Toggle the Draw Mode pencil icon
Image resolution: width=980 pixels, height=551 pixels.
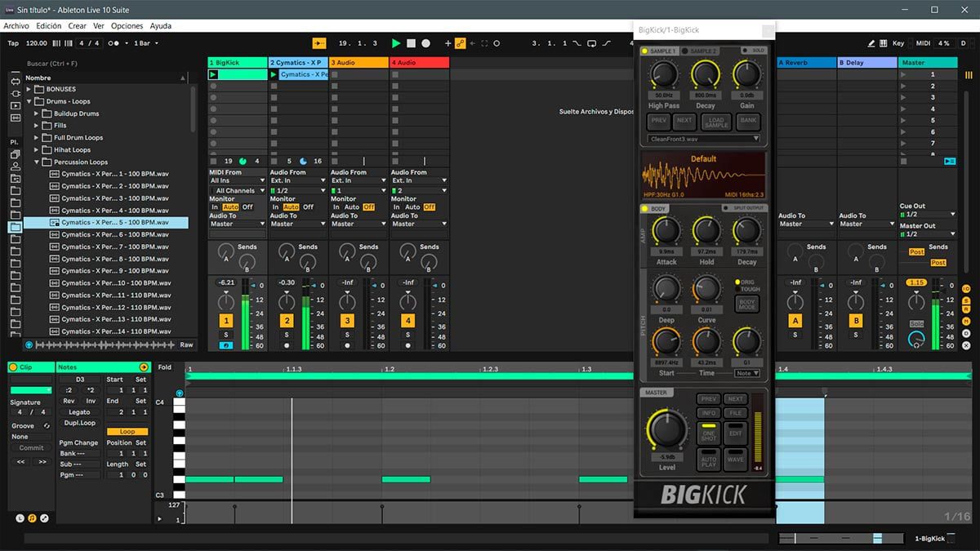tap(872, 43)
